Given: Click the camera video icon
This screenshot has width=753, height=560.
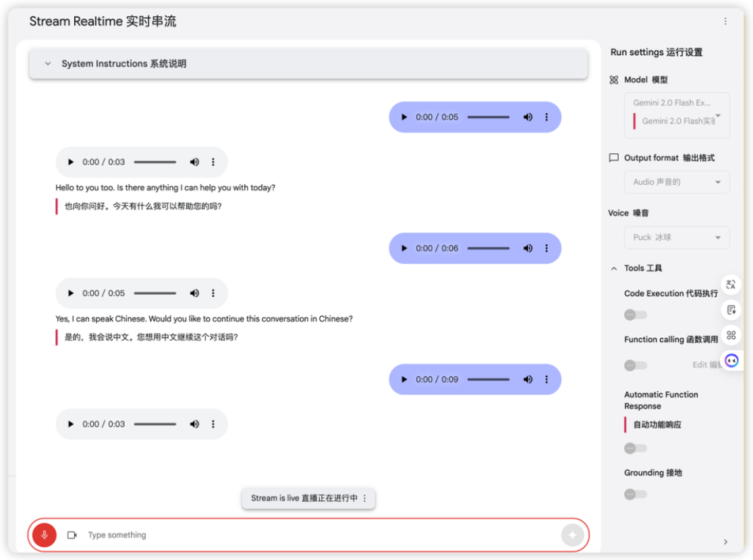Looking at the screenshot, I should tap(72, 535).
